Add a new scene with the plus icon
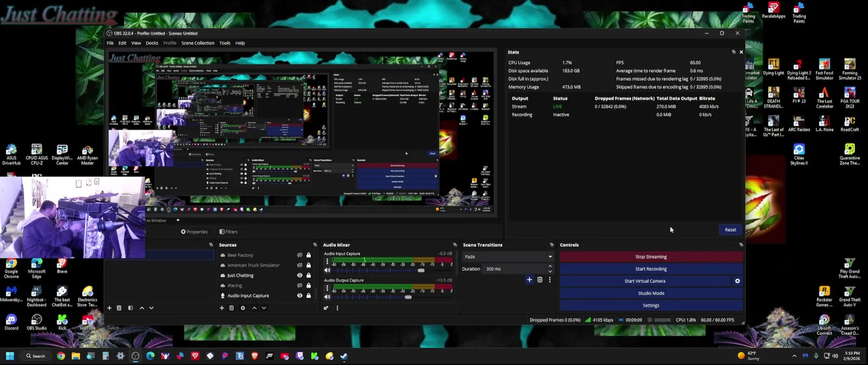This screenshot has height=365, width=868. tap(109, 308)
